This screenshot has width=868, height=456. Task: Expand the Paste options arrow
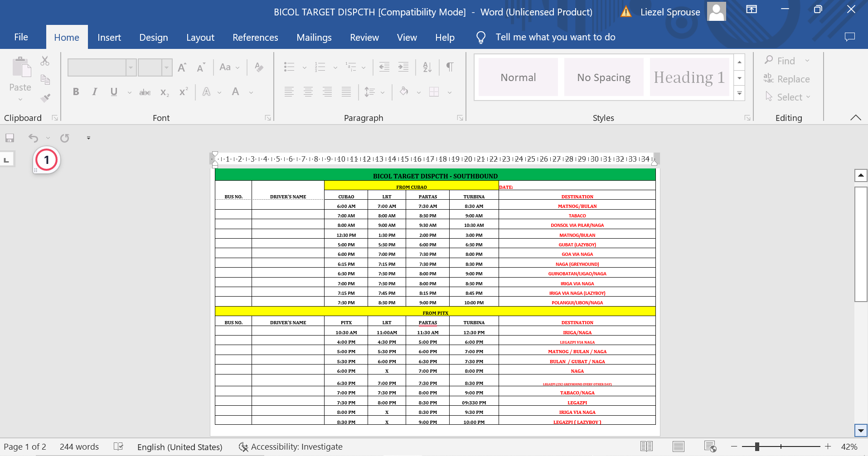20,99
